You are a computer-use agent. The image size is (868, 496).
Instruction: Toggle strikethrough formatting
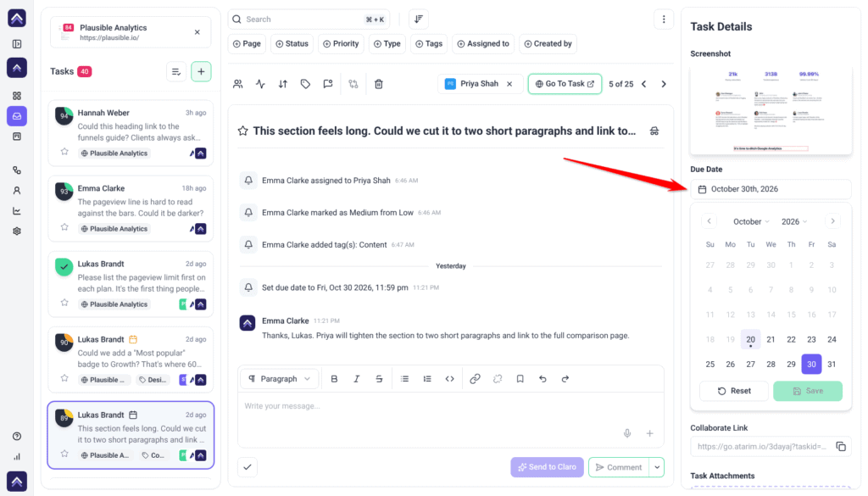click(x=379, y=379)
